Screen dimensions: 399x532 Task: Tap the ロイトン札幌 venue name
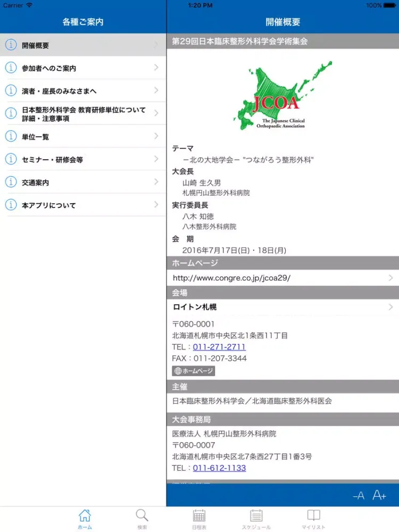tap(195, 307)
